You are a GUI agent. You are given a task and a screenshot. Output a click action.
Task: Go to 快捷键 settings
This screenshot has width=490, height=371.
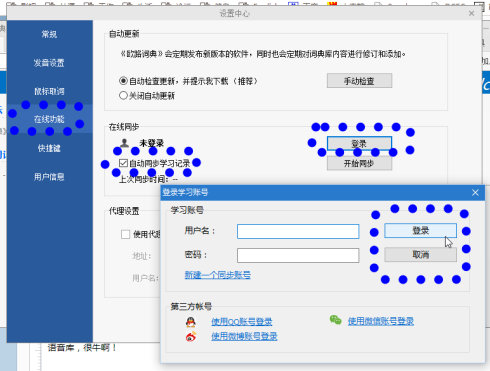(49, 148)
